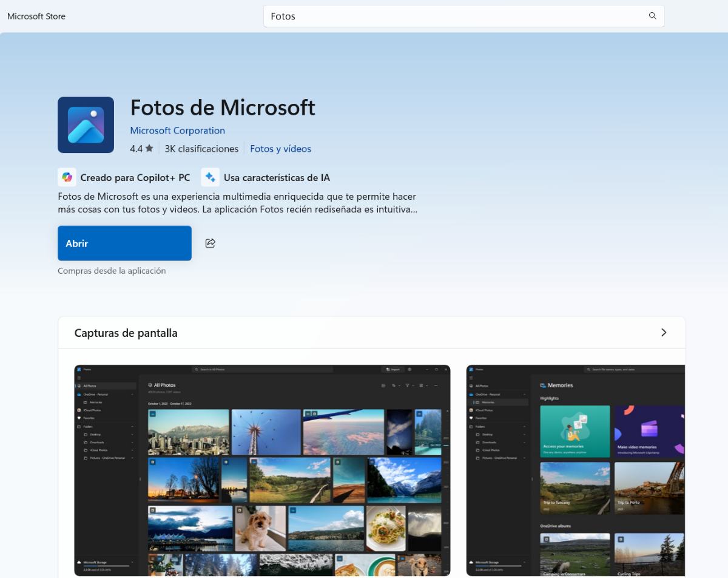728x578 pixels.
Task: Click the Compras desde la aplicación note
Action: [x=112, y=271]
